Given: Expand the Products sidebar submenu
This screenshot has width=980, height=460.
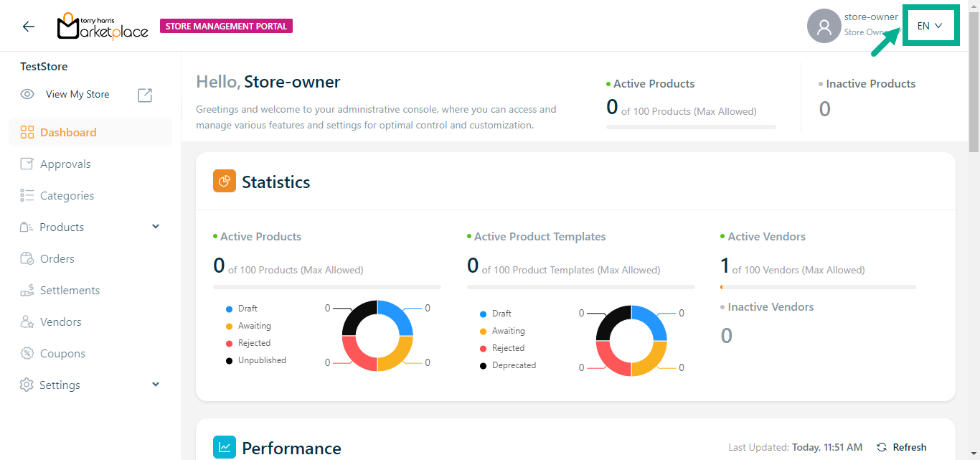Looking at the screenshot, I should [156, 227].
